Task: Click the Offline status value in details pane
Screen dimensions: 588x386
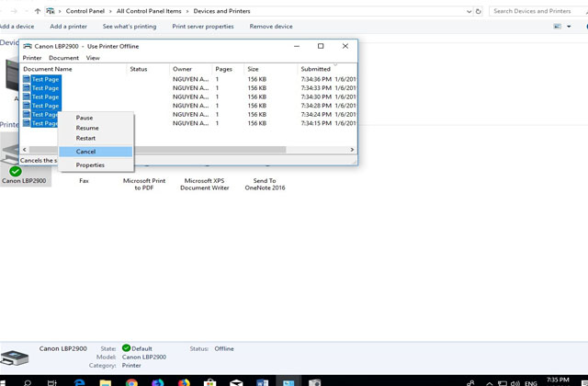Action: (x=224, y=348)
